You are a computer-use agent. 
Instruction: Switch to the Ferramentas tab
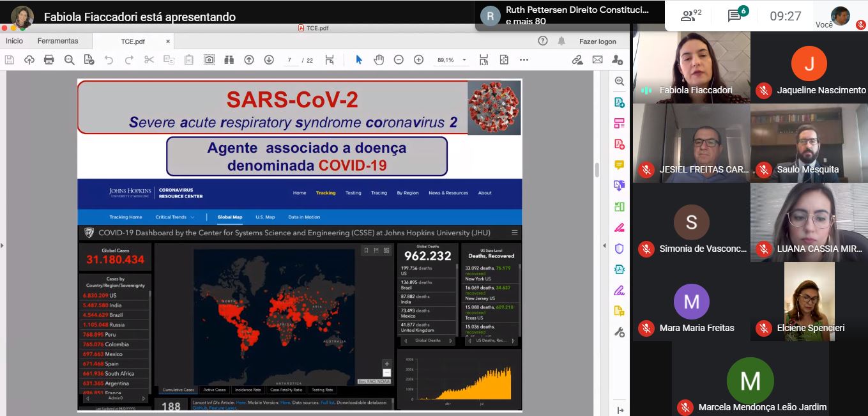[x=57, y=41]
